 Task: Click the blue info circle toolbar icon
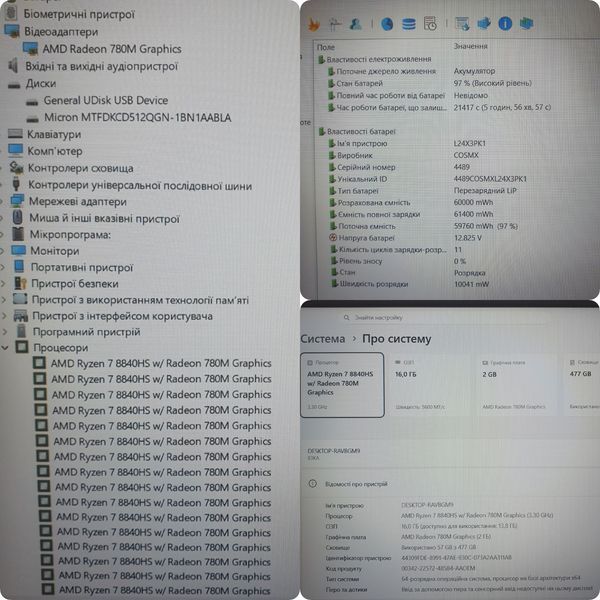pos(505,24)
